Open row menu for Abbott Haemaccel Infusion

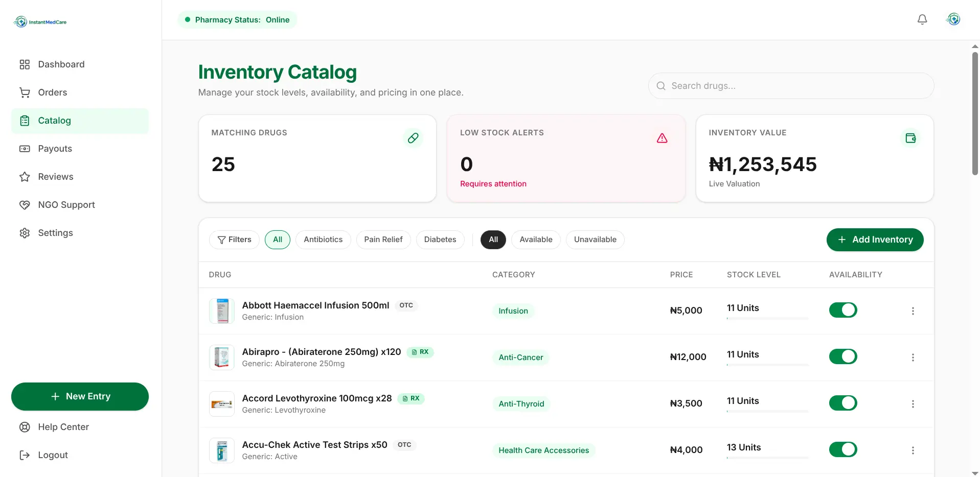tap(913, 311)
